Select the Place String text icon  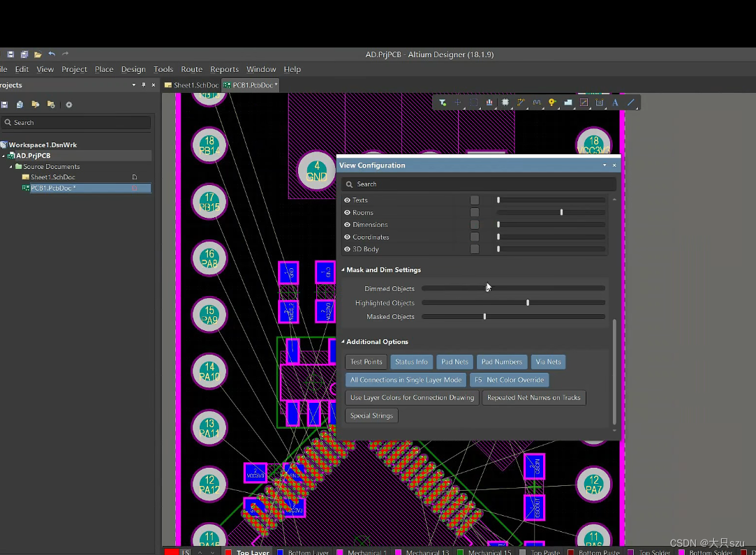pyautogui.click(x=615, y=102)
